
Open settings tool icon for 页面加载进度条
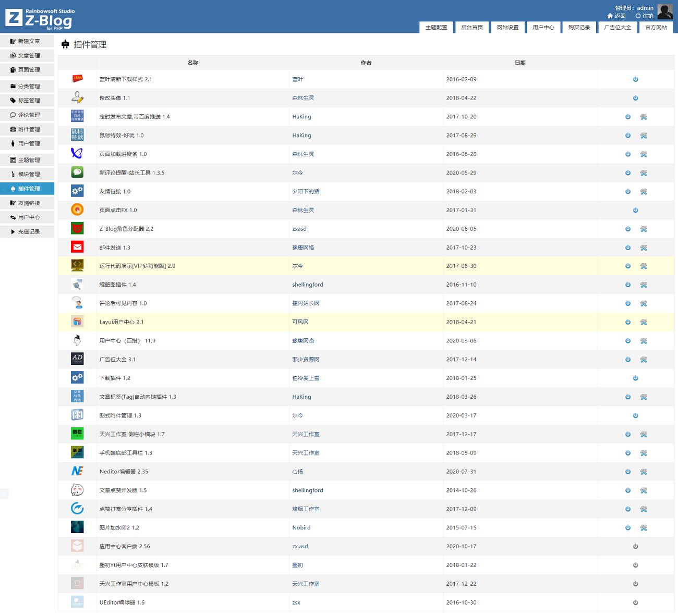644,154
